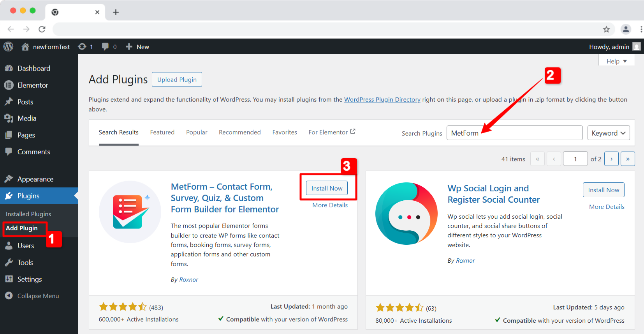The width and height of the screenshot is (644, 334).
Task: Open the Users sidebar icon
Action: (x=9, y=246)
